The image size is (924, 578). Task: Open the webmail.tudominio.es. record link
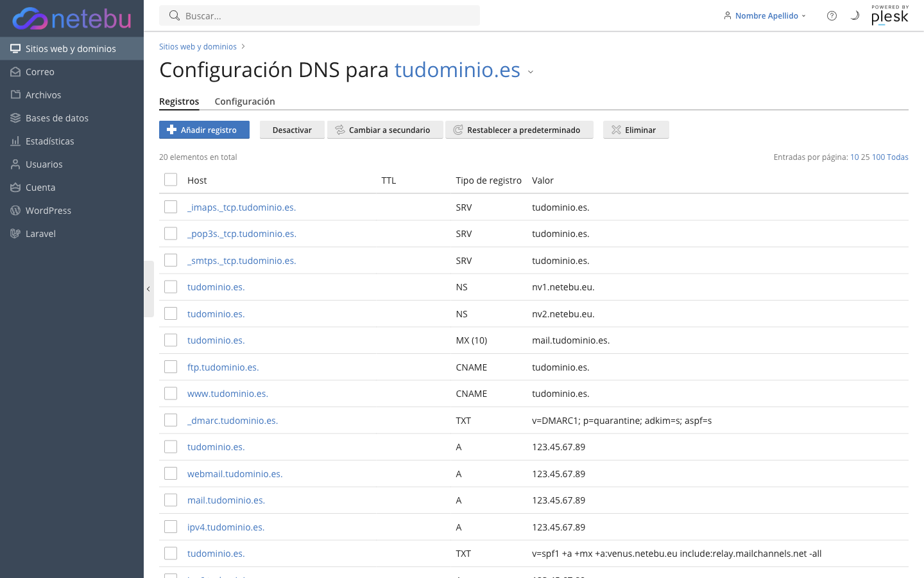(x=235, y=474)
